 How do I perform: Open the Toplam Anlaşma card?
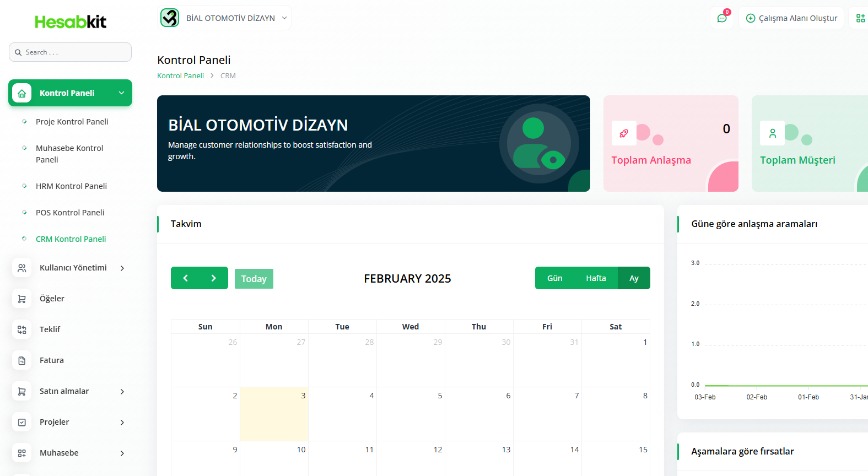[671, 143]
